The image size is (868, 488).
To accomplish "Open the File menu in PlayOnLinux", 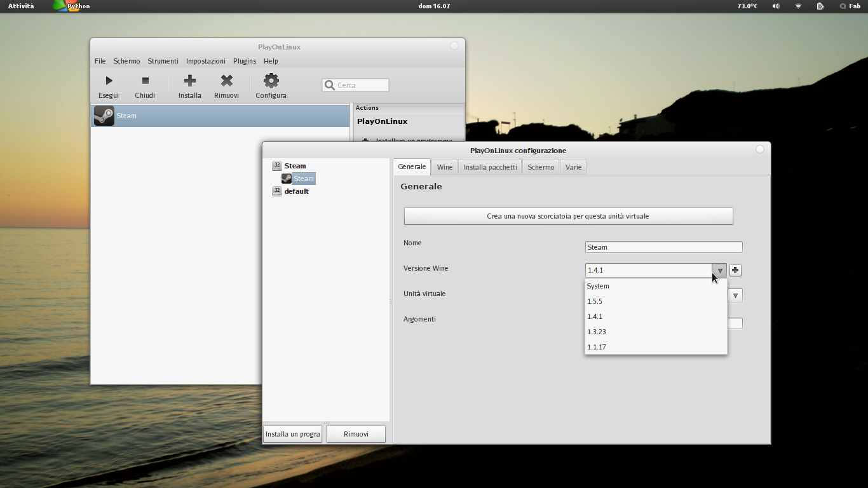I will [x=100, y=61].
